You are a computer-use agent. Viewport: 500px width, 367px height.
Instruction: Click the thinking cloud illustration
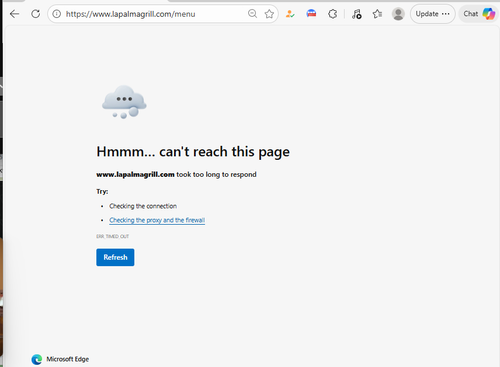click(124, 102)
